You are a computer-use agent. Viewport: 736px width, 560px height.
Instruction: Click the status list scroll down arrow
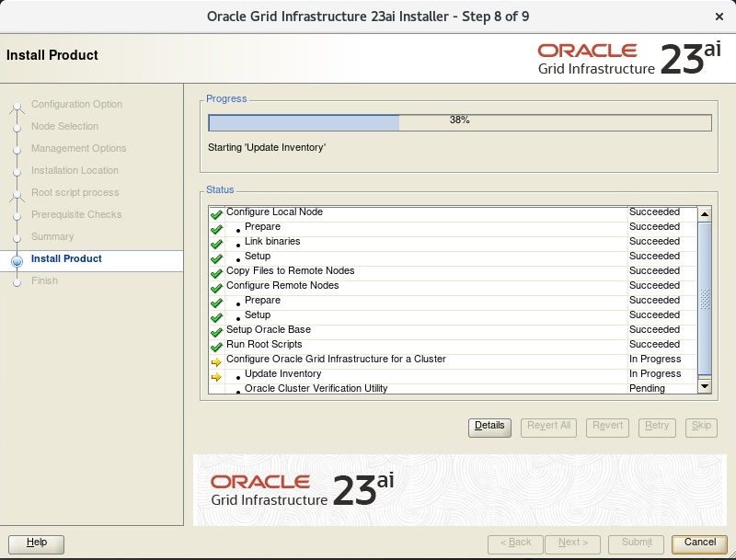click(x=705, y=386)
